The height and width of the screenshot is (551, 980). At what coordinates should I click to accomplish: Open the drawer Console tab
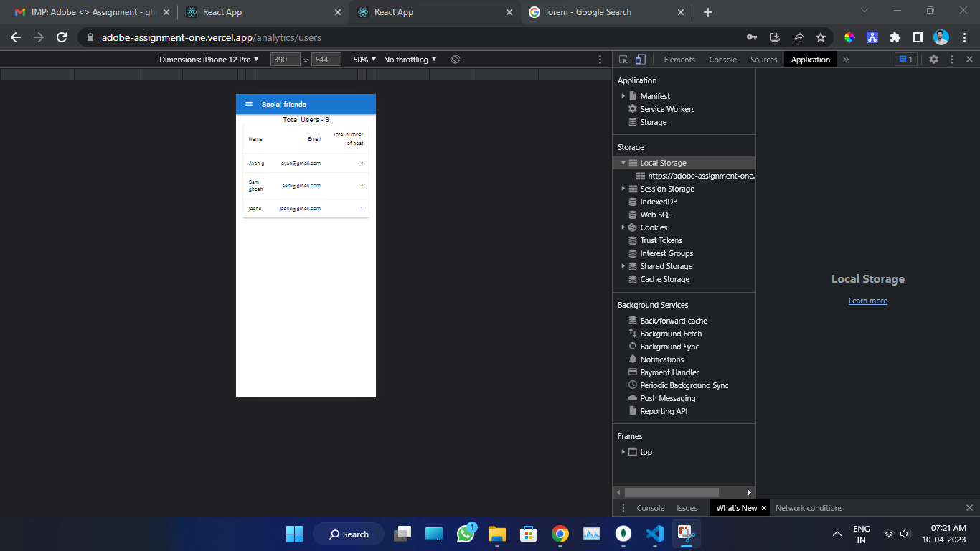coord(651,508)
